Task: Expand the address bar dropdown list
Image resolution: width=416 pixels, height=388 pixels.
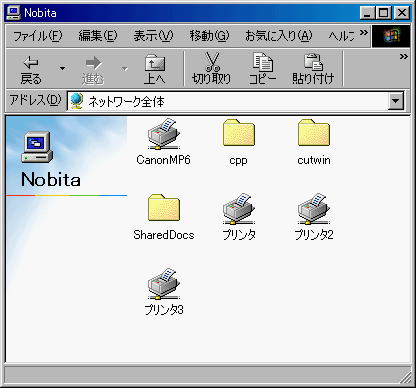Action: point(396,101)
